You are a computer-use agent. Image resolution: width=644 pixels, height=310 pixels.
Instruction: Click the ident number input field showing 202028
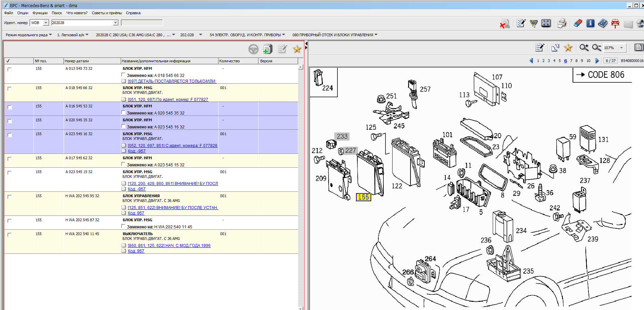82,23
